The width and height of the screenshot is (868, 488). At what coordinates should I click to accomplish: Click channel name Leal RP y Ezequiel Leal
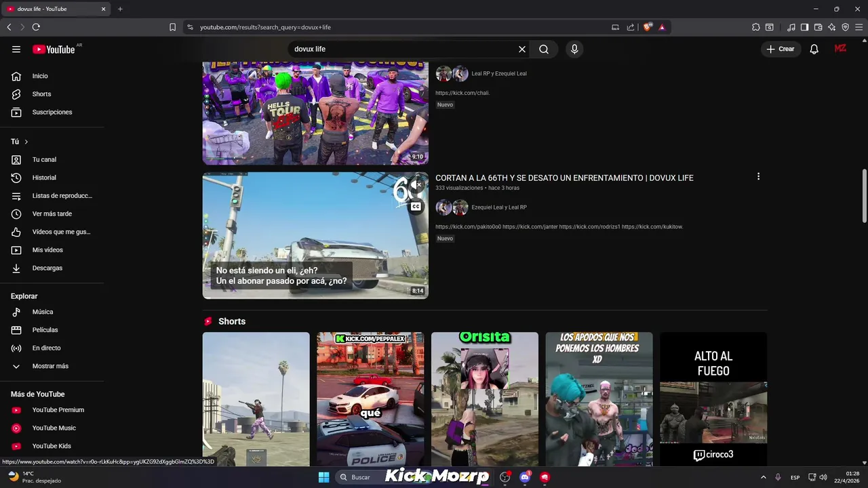tap(499, 73)
